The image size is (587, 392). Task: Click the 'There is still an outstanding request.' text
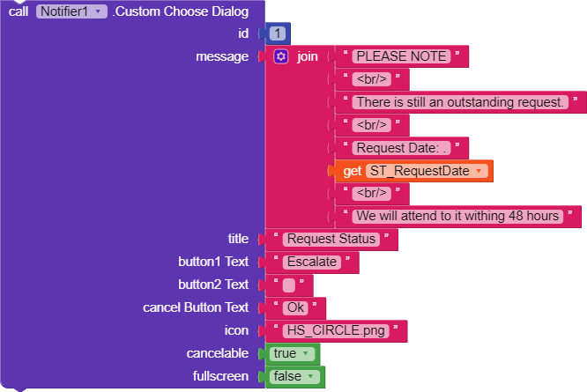point(460,102)
